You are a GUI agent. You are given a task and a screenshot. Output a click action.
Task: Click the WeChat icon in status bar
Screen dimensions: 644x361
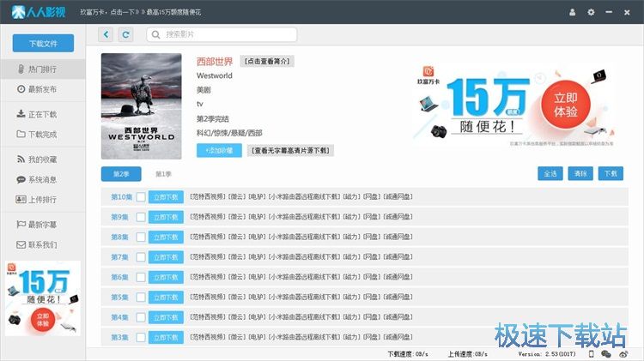point(606,353)
